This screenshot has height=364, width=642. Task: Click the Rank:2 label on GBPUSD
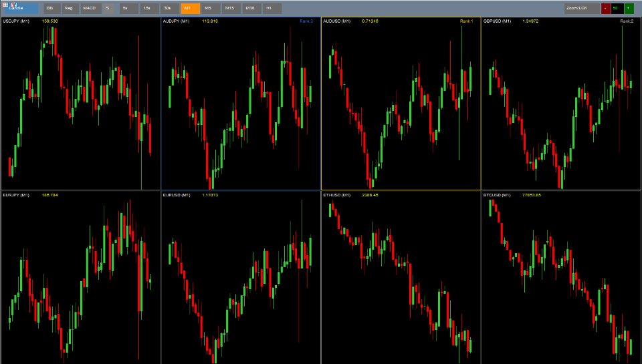[627, 21]
